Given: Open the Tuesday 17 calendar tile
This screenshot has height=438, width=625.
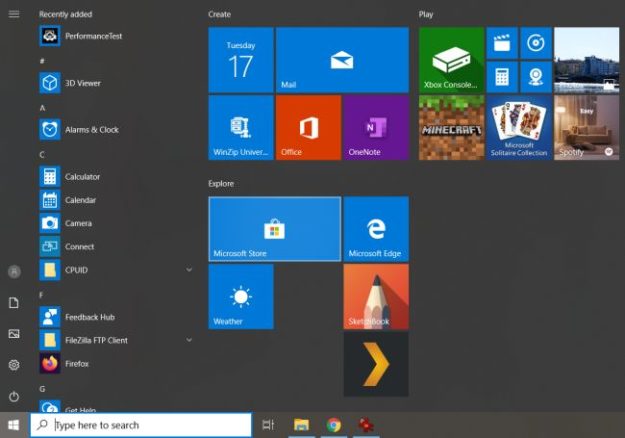Looking at the screenshot, I should tap(241, 60).
